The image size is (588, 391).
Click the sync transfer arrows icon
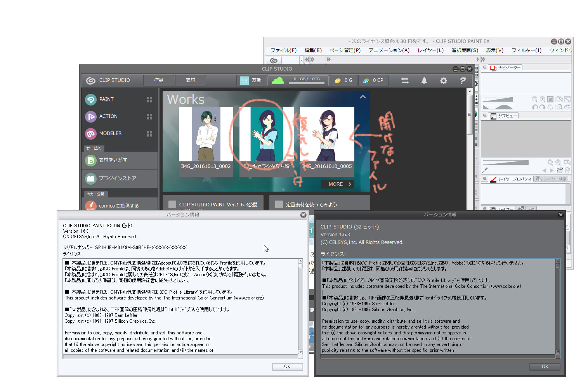click(405, 81)
